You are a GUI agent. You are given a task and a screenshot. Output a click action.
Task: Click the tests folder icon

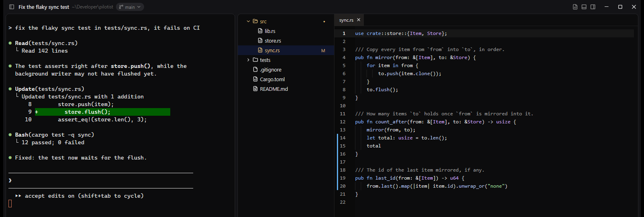255,60
